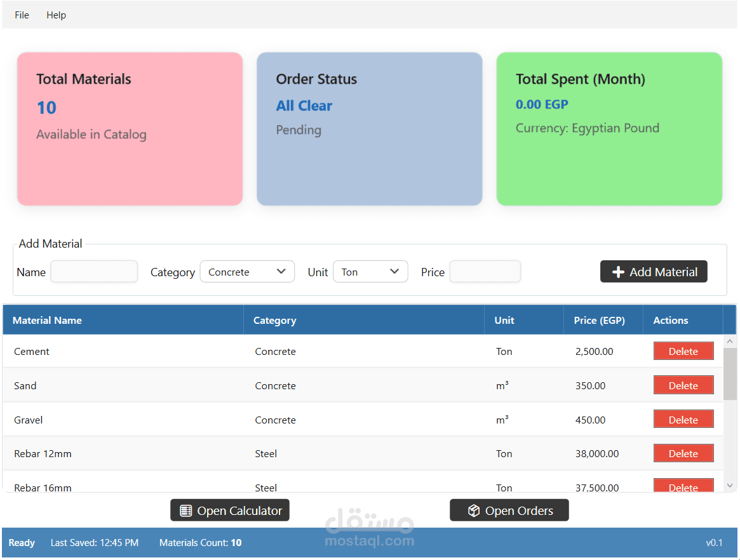740x560 pixels.
Task: Click the Rebar 16mm name cell
Action: tap(43, 488)
